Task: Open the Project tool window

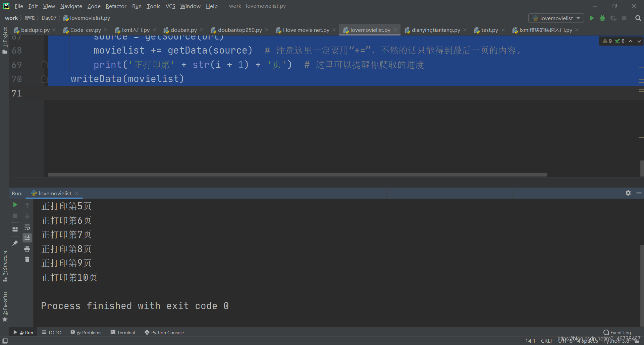Action: (x=5, y=40)
